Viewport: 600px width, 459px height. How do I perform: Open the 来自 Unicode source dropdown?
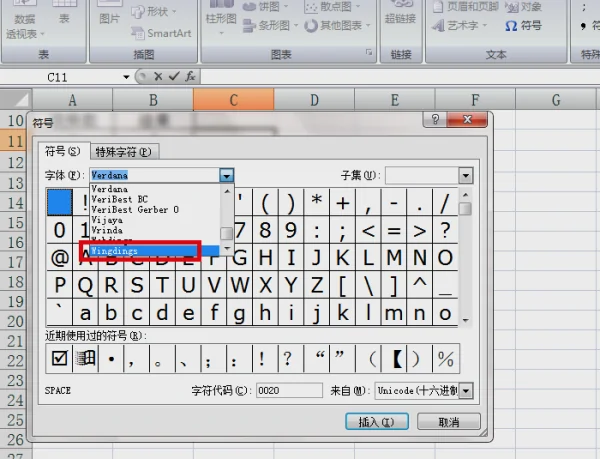click(x=466, y=391)
